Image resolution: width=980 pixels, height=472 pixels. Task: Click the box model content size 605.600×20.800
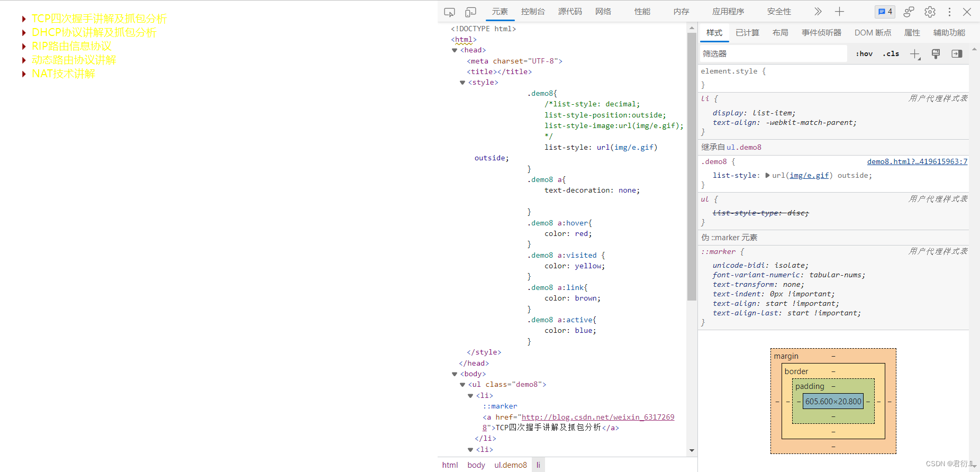pos(833,402)
